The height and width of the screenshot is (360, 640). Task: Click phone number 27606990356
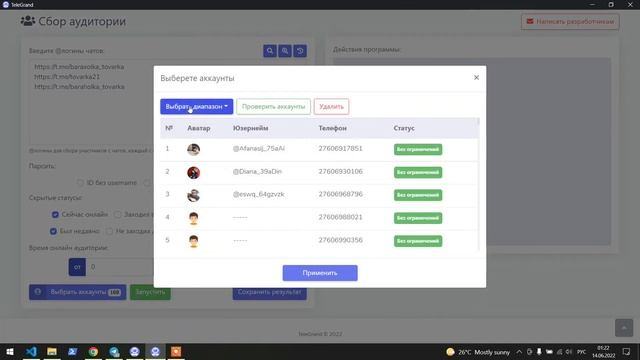(x=340, y=240)
